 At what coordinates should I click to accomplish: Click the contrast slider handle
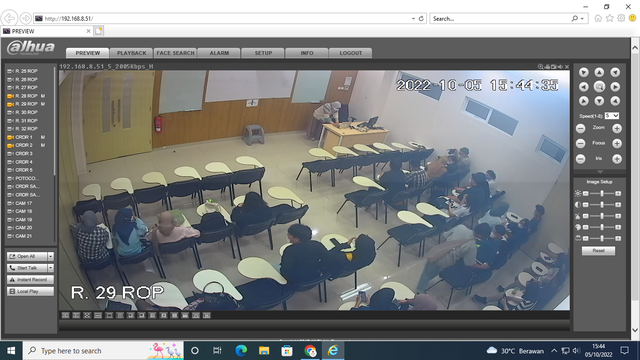(602, 204)
